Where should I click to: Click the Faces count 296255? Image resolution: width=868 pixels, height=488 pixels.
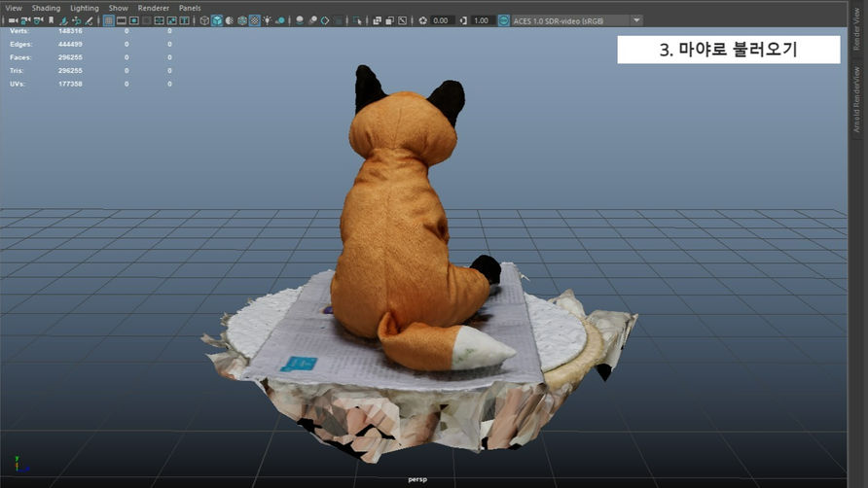70,57
